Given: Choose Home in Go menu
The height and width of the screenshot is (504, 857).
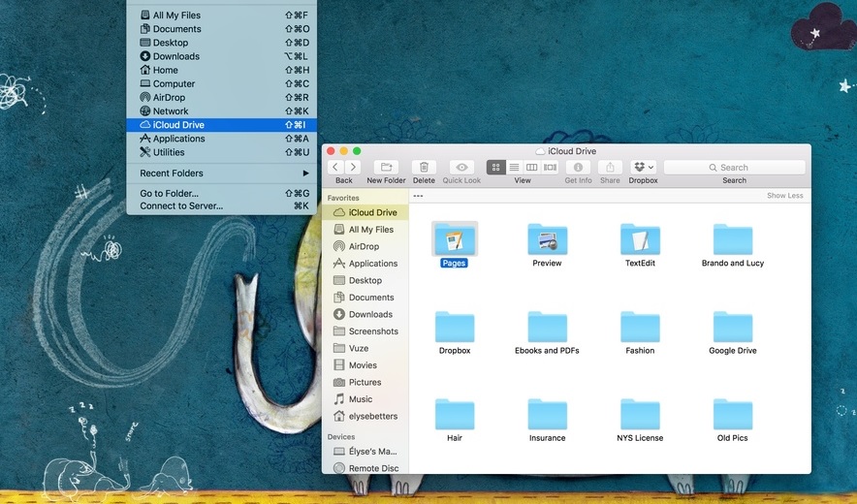Looking at the screenshot, I should 221,70.
